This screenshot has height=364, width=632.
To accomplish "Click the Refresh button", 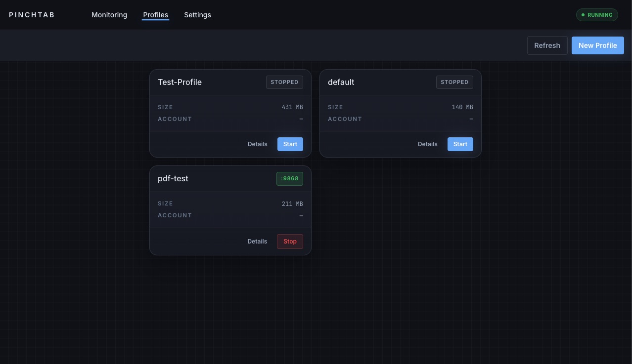I will click(547, 45).
